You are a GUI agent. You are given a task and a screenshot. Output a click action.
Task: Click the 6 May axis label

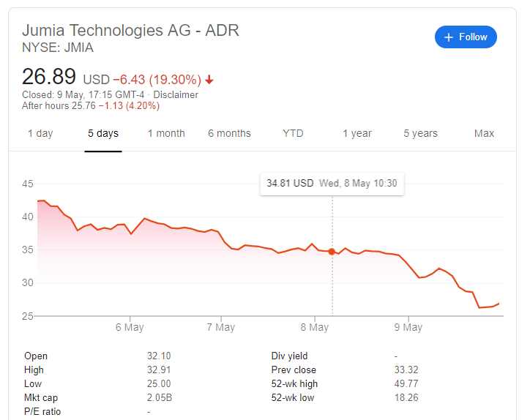[x=130, y=327]
